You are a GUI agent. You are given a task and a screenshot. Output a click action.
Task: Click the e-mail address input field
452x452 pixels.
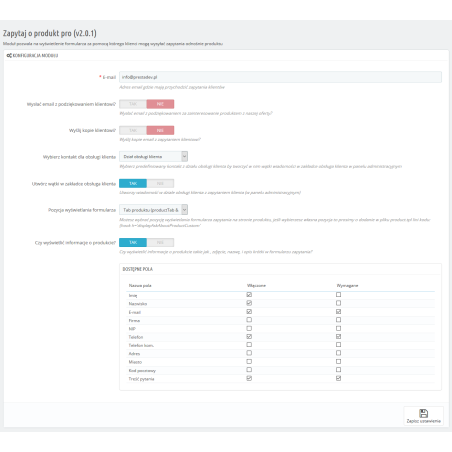(280, 77)
